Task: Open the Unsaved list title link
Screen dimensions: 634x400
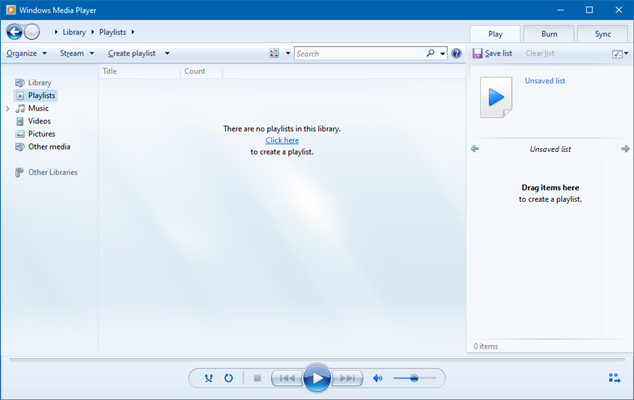Action: pos(545,81)
